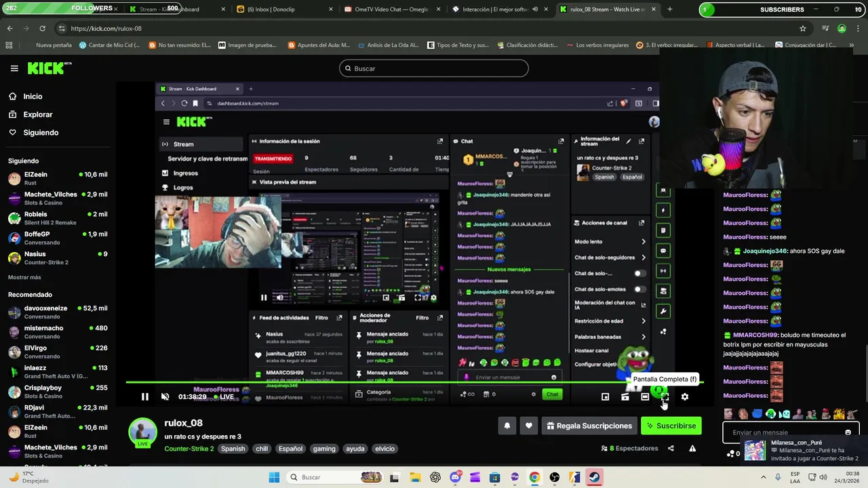Viewport: 868px width, 488px height.
Task: Open the Los verbos irregulares bookmark
Action: coord(597,45)
